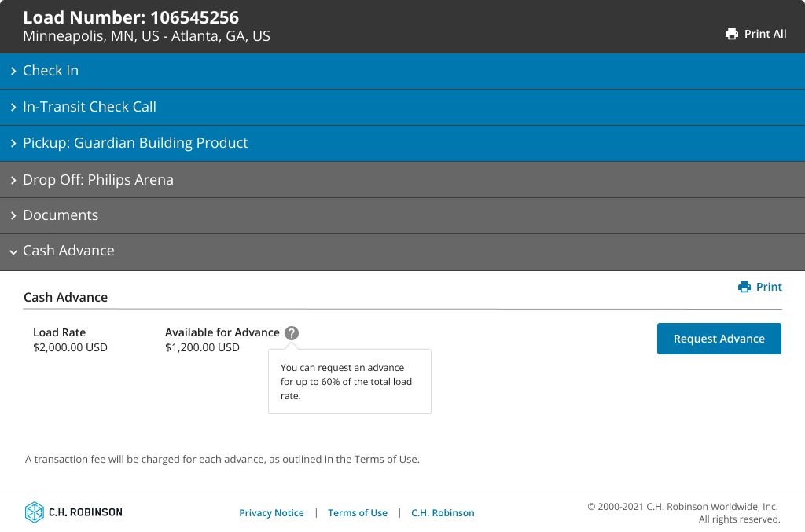Expand the Documents section chevron

click(x=13, y=216)
